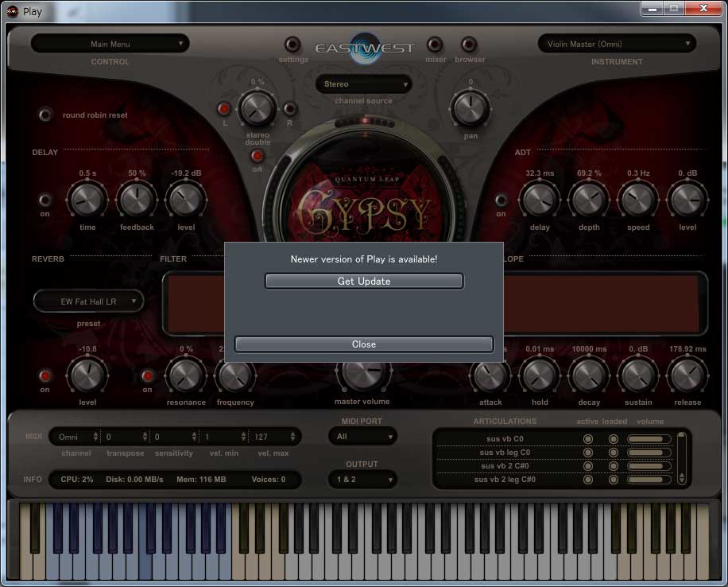
Task: Select the sus vb leg C0 articulation
Action: pyautogui.click(x=505, y=453)
